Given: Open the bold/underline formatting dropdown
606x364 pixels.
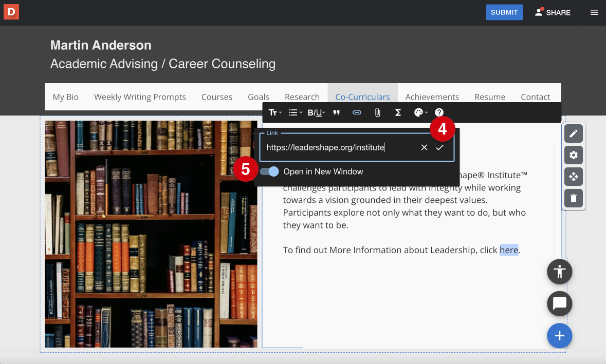Looking at the screenshot, I should pos(316,112).
